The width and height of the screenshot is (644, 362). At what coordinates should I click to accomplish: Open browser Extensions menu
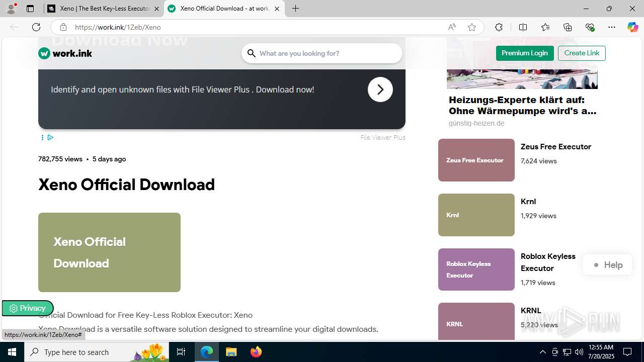point(499,27)
